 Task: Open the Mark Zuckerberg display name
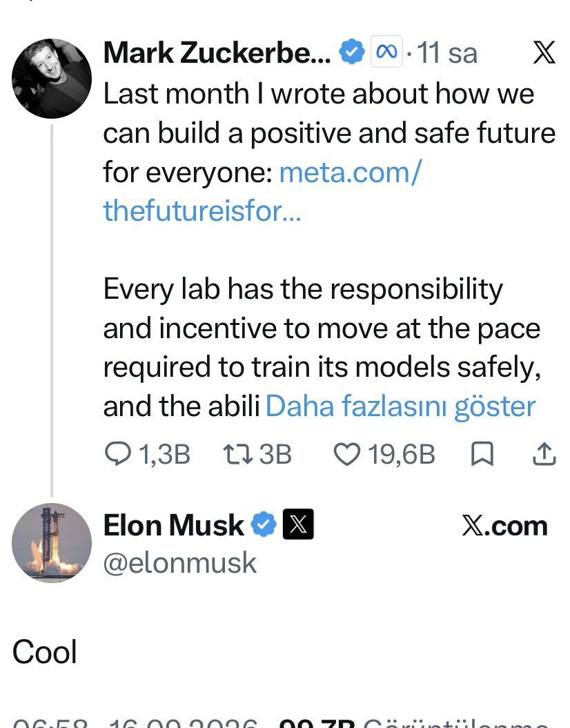click(217, 52)
